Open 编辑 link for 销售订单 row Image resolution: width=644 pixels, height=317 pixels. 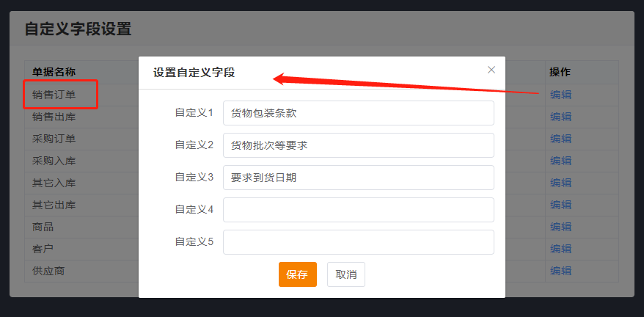point(560,95)
